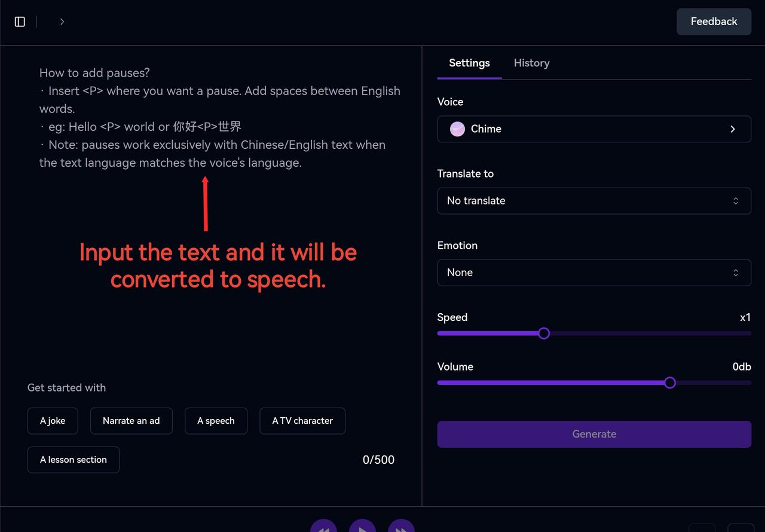
Task: Open the Translate to dropdown
Action: [593, 201]
